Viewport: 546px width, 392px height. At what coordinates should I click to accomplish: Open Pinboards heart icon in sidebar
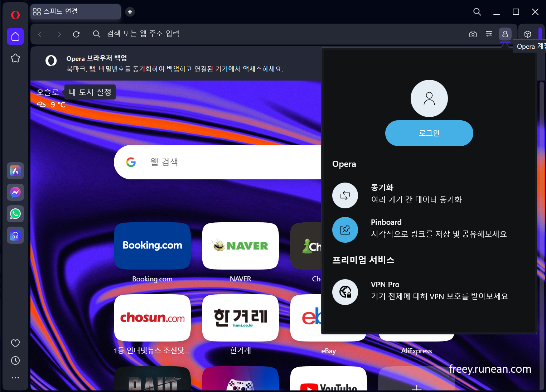[15, 343]
